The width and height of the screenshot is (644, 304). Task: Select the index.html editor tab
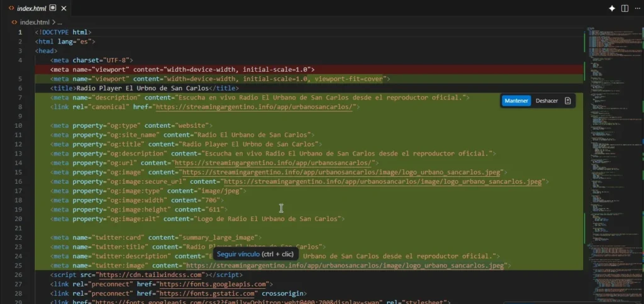tap(33, 8)
